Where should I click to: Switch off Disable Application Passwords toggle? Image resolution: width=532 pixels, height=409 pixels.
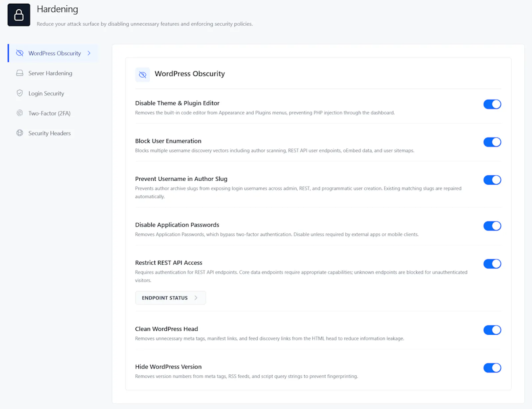click(x=492, y=226)
